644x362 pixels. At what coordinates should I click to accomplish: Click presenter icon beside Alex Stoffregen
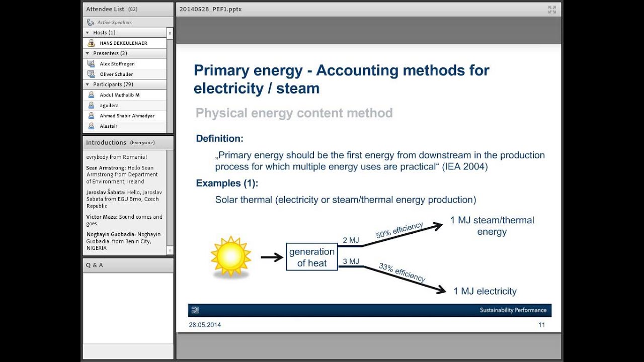coord(91,63)
